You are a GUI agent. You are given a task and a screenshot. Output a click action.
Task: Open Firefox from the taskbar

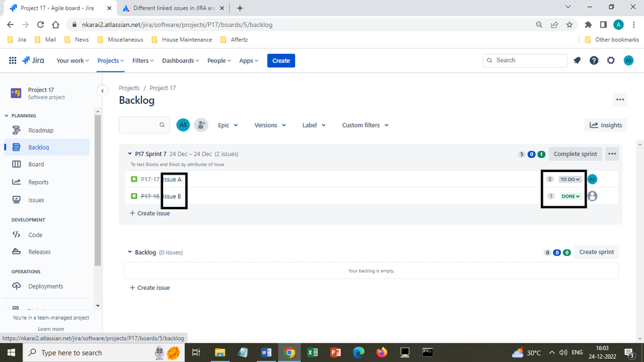coord(382,352)
